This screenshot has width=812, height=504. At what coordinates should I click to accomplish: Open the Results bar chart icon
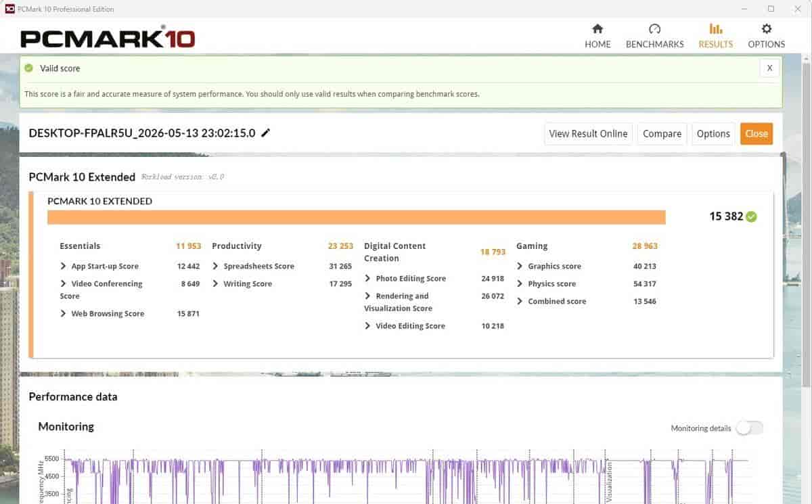(715, 29)
